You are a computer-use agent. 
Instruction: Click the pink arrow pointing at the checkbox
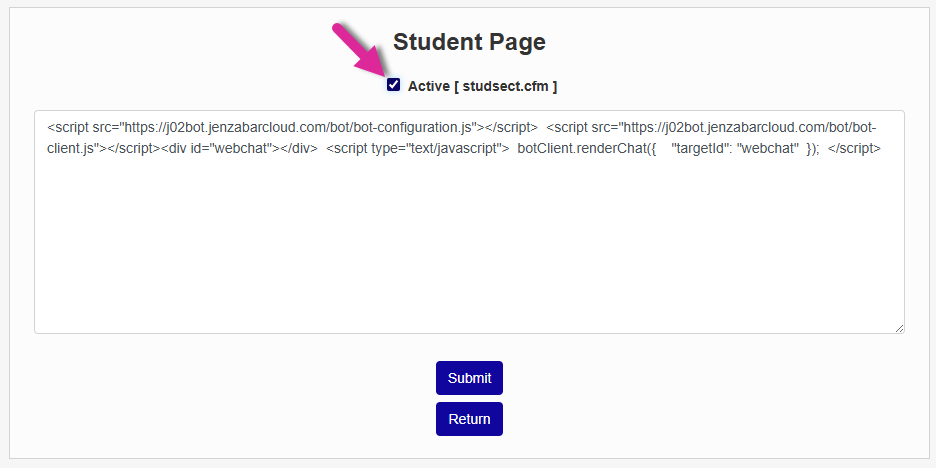[357, 50]
